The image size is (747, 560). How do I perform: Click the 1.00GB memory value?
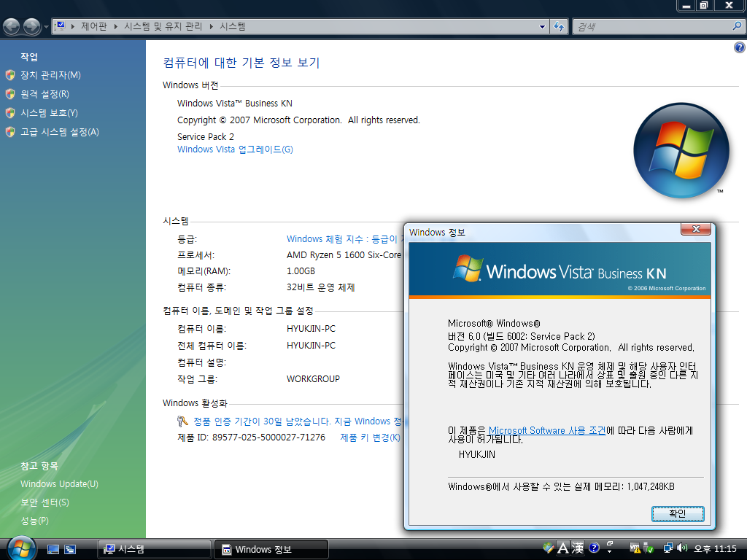301,271
